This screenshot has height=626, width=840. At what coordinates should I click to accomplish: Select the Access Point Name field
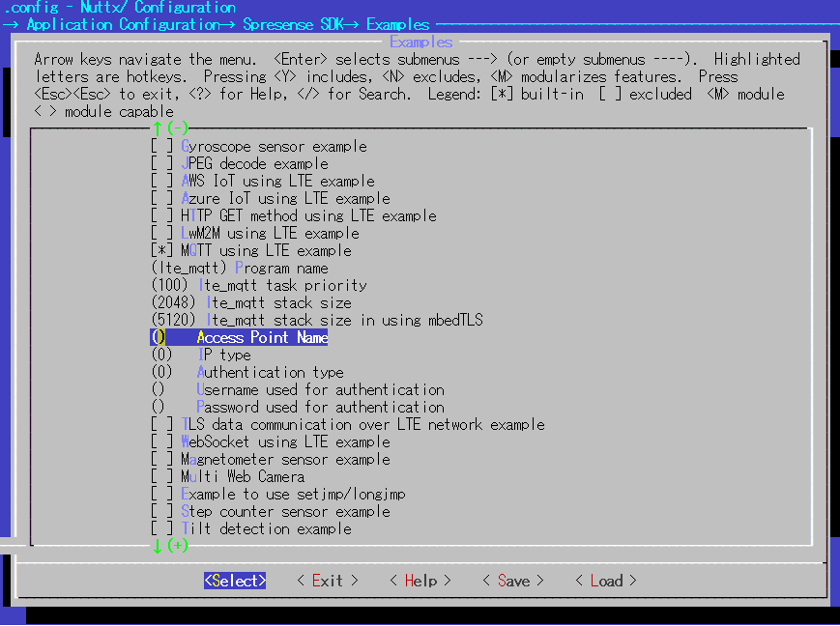(x=261, y=338)
